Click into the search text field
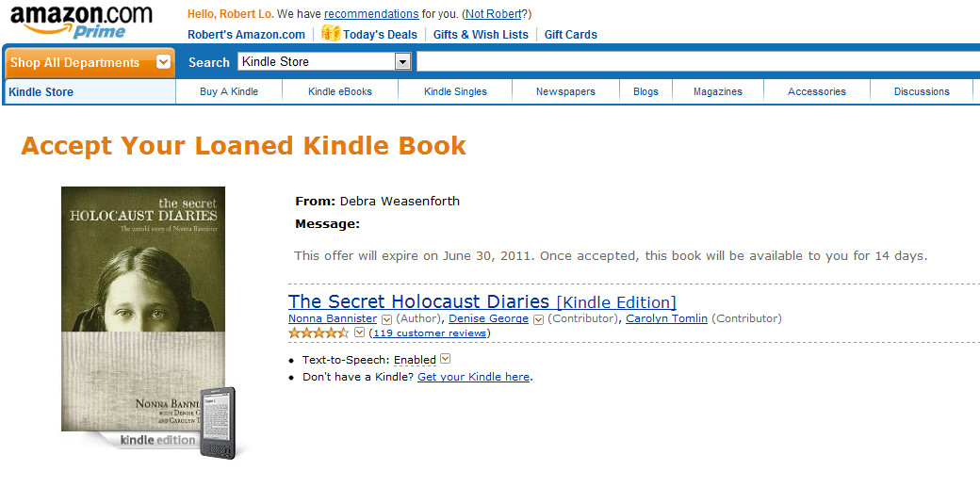The image size is (980, 487). coord(697,61)
